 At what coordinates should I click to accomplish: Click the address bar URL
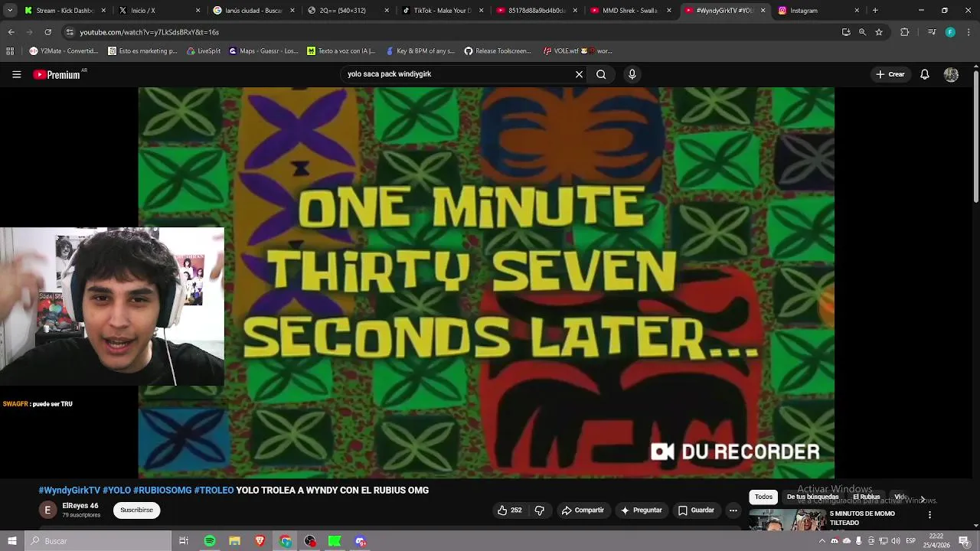149,32
